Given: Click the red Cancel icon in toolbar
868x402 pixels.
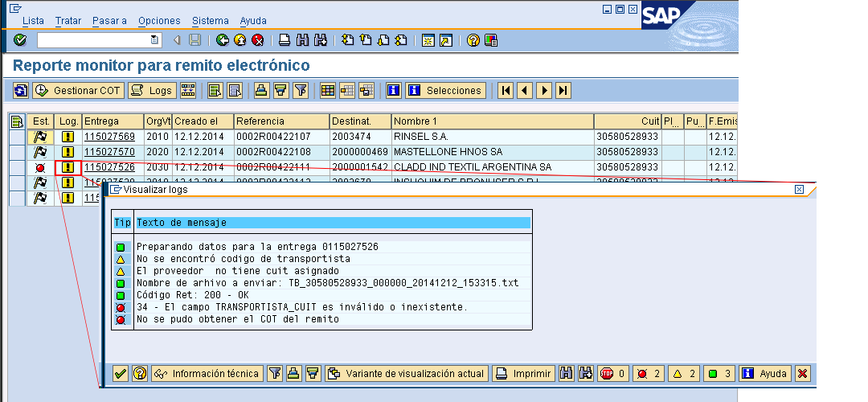Looking at the screenshot, I should pyautogui.click(x=257, y=40).
